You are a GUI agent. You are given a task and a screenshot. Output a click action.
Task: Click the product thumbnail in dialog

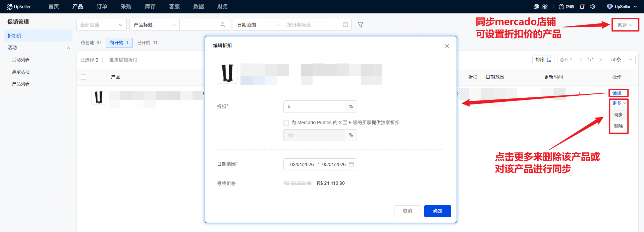(227, 73)
